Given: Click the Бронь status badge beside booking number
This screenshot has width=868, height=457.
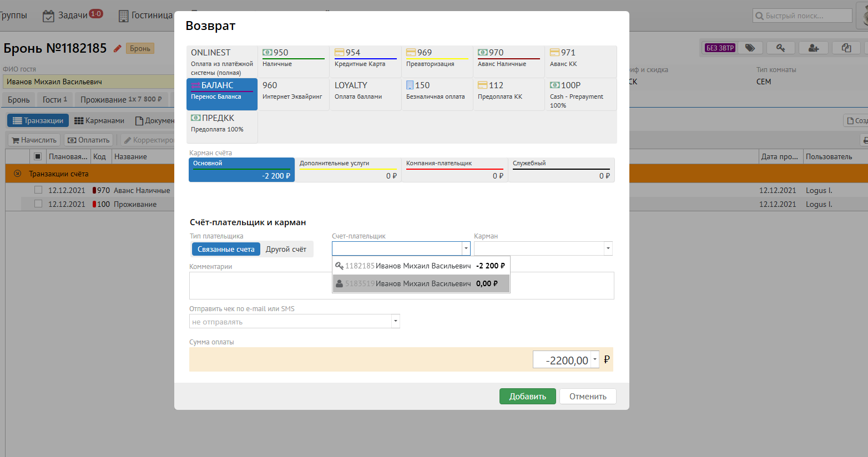Looking at the screenshot, I should click(x=140, y=48).
